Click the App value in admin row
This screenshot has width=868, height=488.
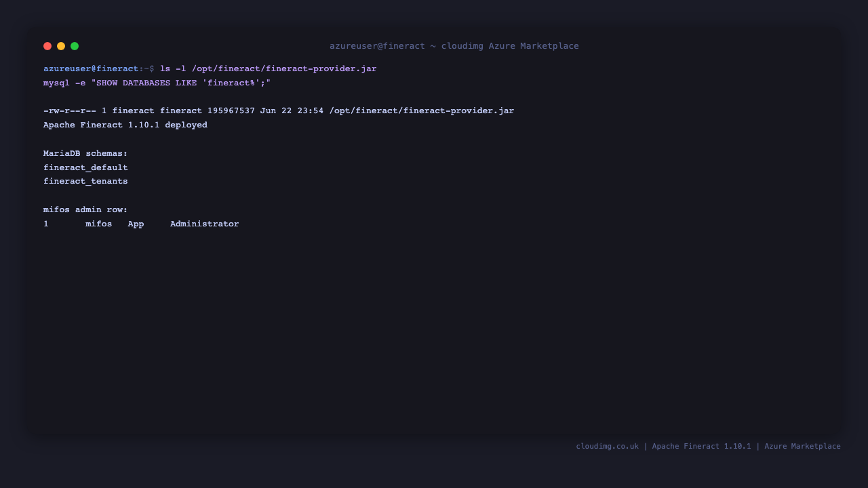click(x=136, y=224)
